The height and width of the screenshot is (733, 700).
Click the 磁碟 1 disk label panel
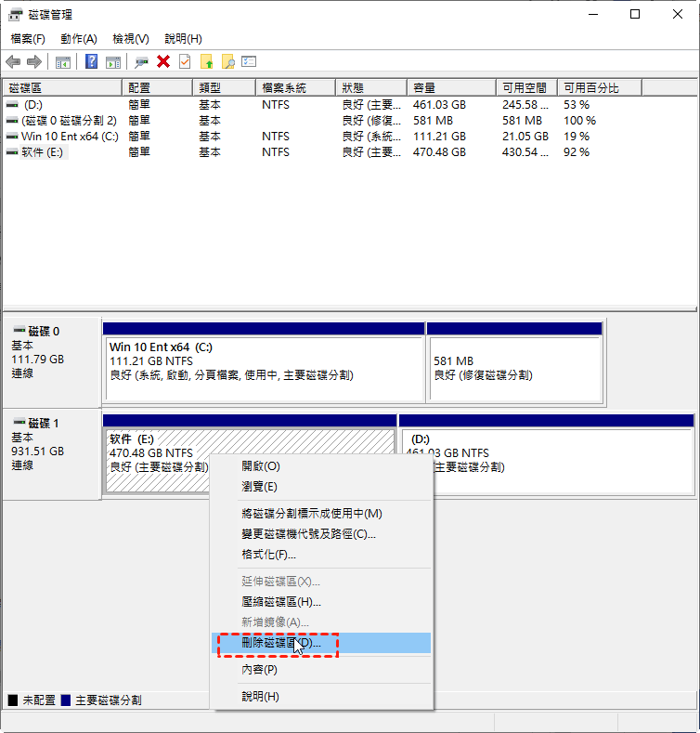[52, 454]
